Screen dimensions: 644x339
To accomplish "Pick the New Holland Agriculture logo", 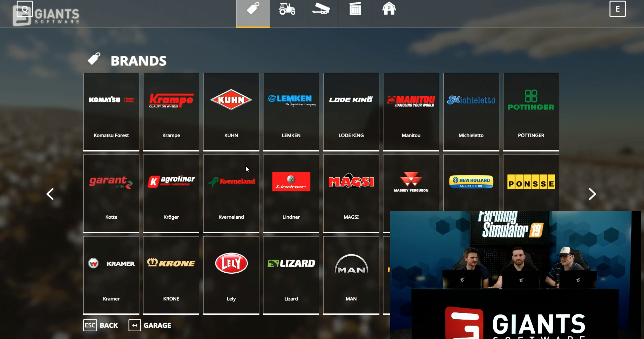I will pyautogui.click(x=471, y=182).
